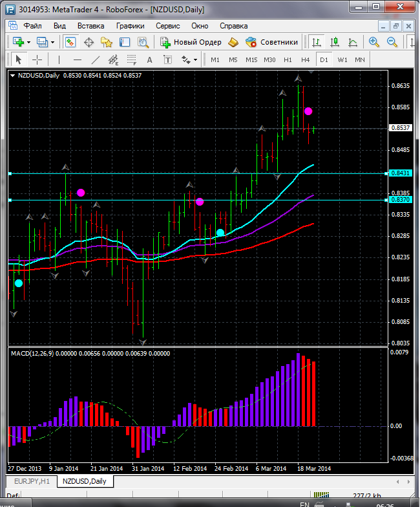The height and width of the screenshot is (507, 420).
Task: Click the EN language indicator in taskbar
Action: [304, 504]
